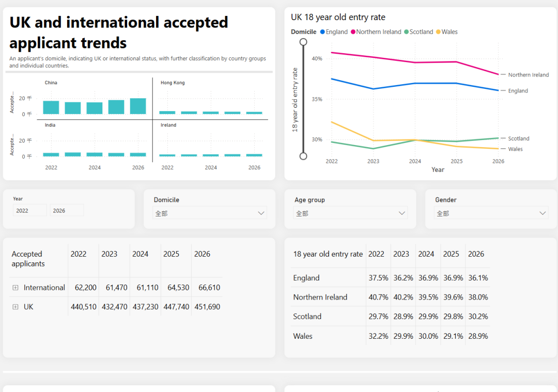Click the England row header in table
This screenshot has height=392, width=558.
tap(306, 278)
